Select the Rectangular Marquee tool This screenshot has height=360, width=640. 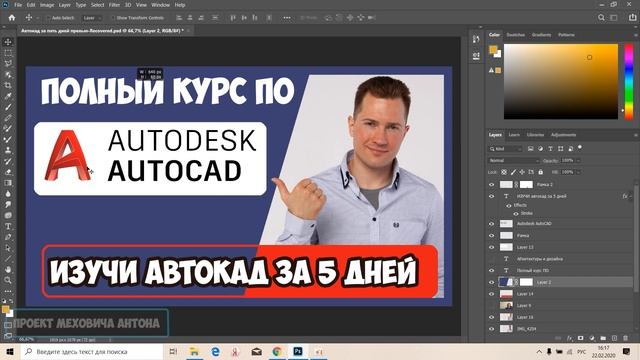click(8, 53)
